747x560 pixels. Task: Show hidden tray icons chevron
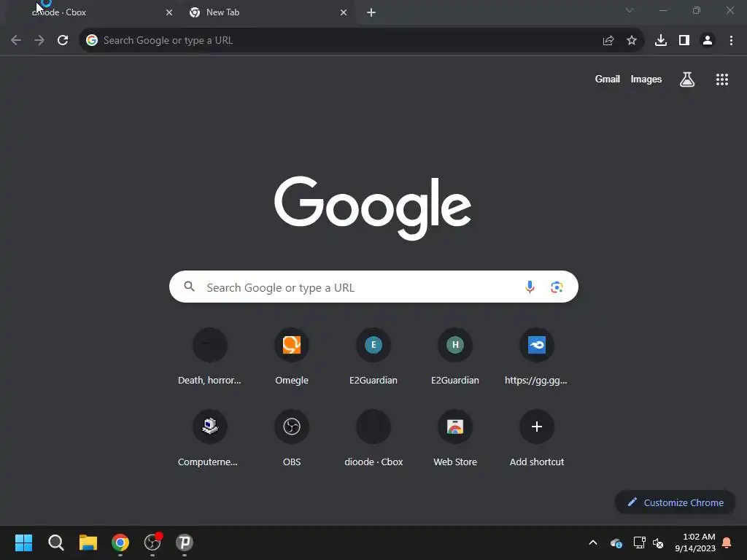click(x=592, y=542)
